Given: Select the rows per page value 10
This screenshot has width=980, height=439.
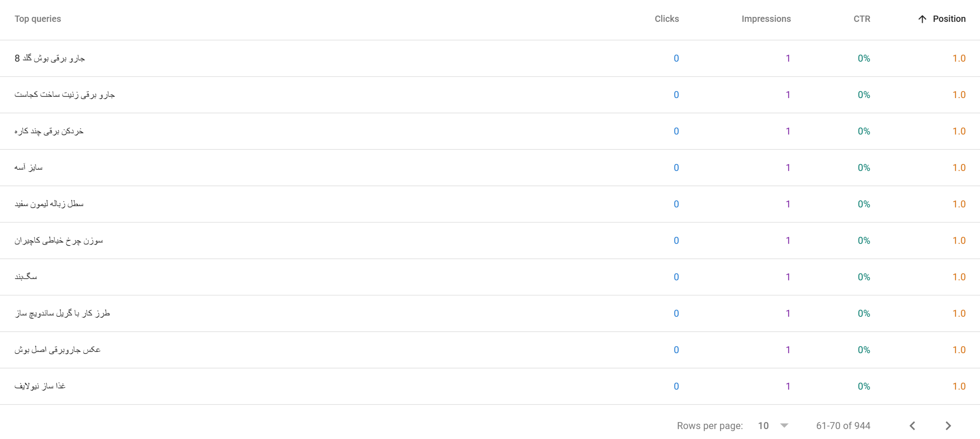Looking at the screenshot, I should (763, 426).
